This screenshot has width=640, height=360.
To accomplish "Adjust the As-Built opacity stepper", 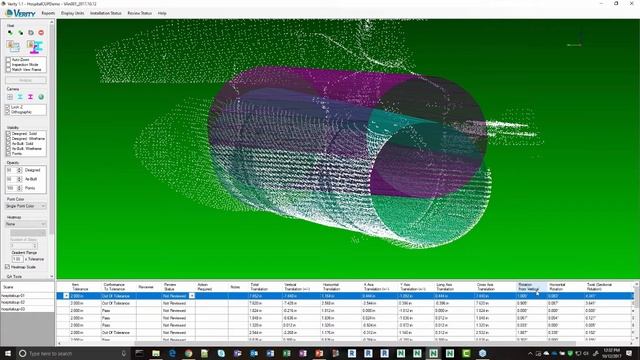I will coord(19,179).
